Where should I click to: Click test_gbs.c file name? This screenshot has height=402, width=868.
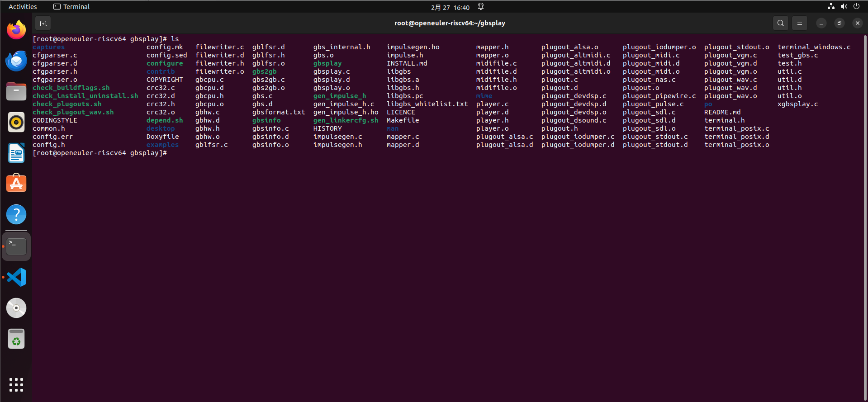798,55
